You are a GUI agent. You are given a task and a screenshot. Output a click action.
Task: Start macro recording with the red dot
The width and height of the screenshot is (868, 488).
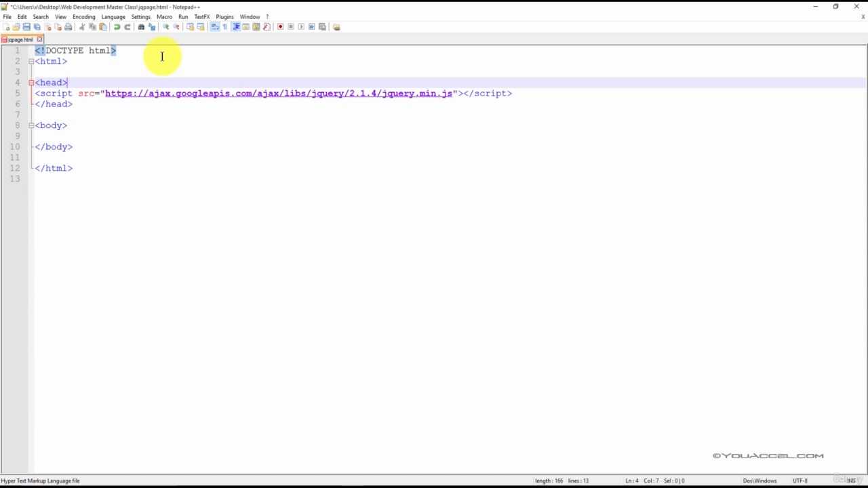point(280,27)
